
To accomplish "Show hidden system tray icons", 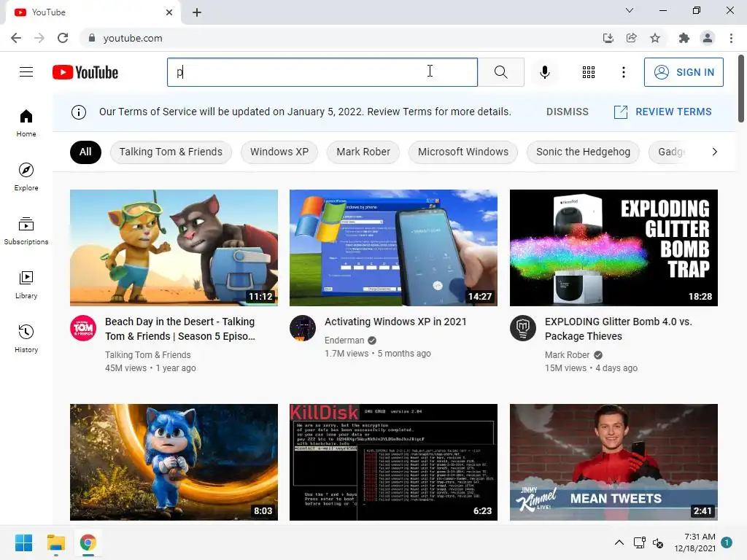I will 619,542.
